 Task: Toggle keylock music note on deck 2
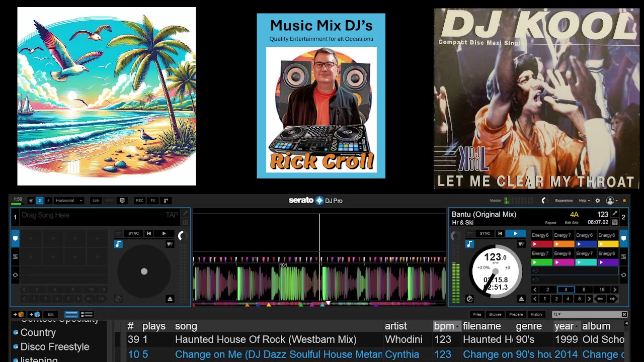pos(469,244)
